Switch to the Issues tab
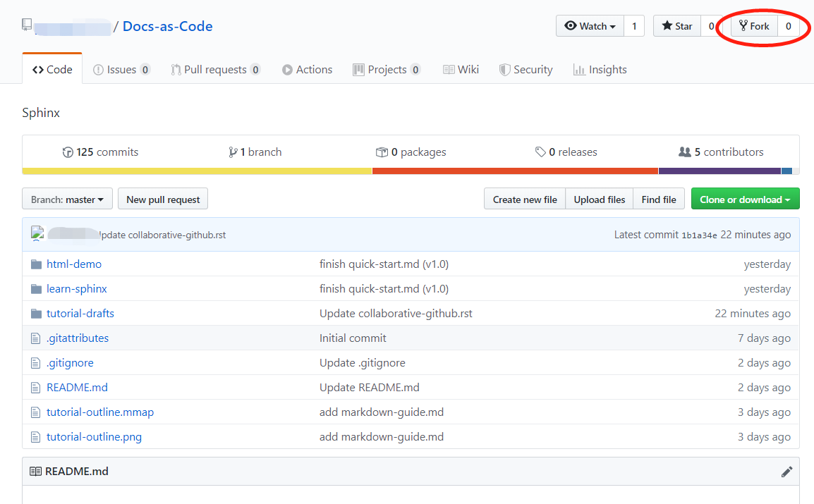The height and width of the screenshot is (504, 814). click(x=121, y=69)
